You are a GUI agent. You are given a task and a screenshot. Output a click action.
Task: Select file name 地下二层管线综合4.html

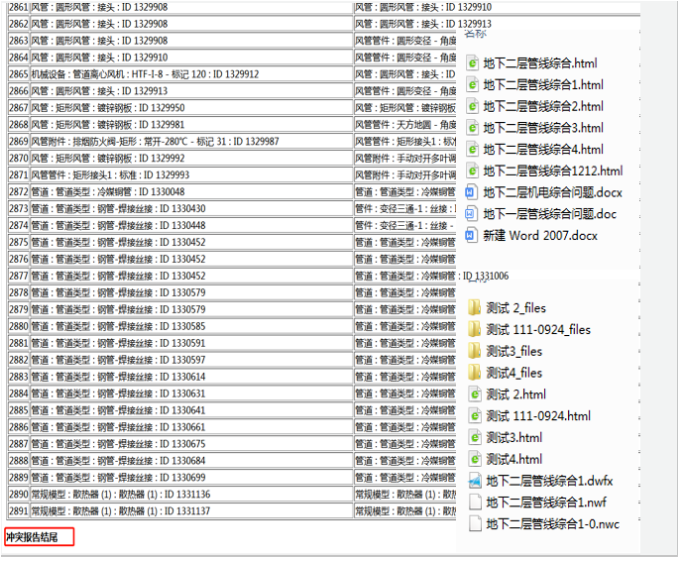tap(543, 150)
